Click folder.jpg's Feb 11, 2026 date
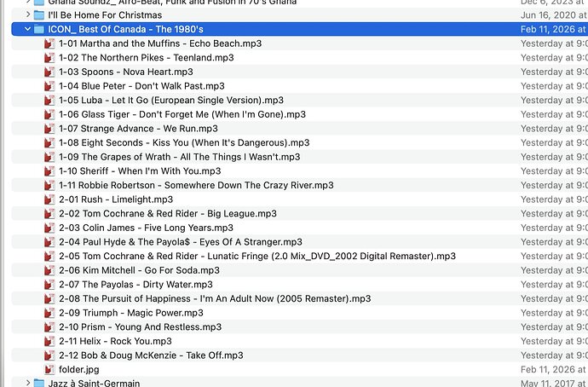 (554, 370)
